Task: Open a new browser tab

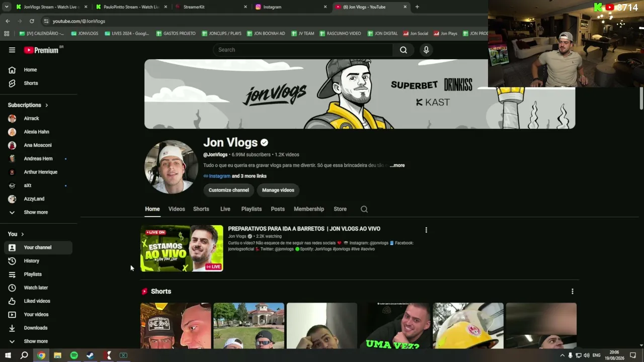Action: pyautogui.click(x=417, y=7)
